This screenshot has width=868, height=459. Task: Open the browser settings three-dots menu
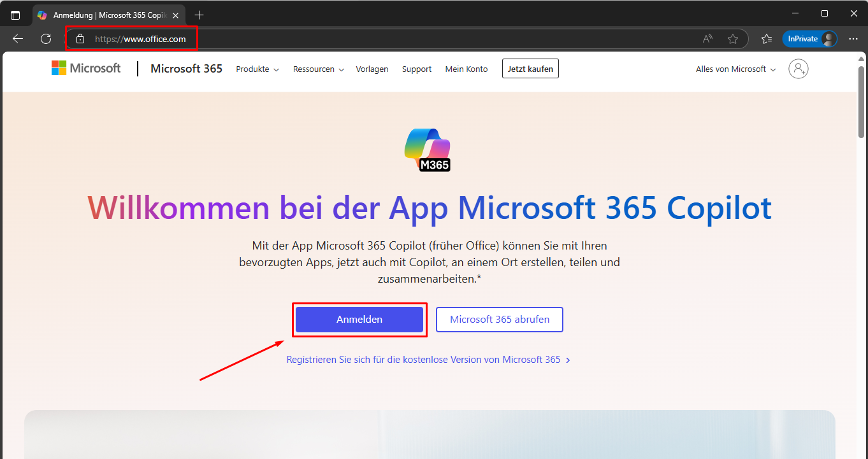(x=853, y=39)
